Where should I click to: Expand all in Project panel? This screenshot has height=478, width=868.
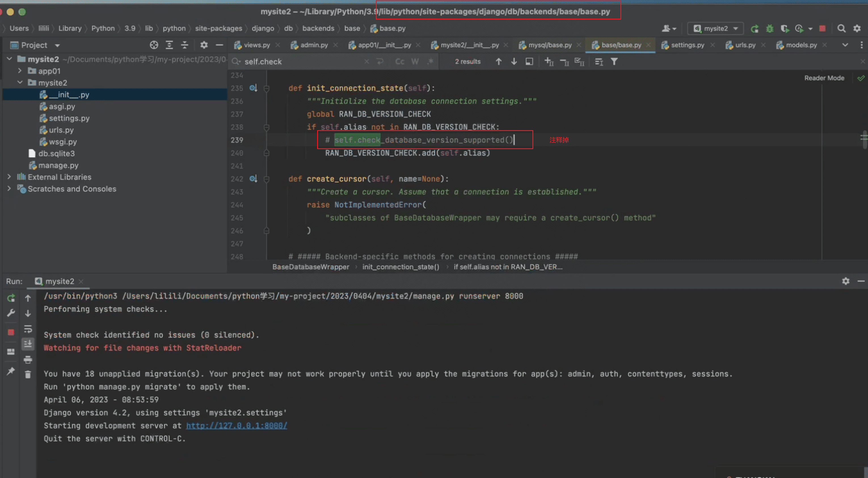(x=169, y=45)
